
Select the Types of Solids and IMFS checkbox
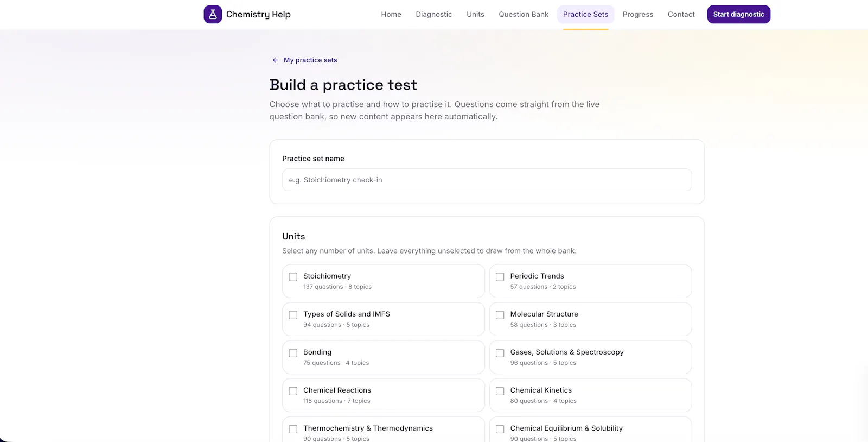tap(293, 315)
